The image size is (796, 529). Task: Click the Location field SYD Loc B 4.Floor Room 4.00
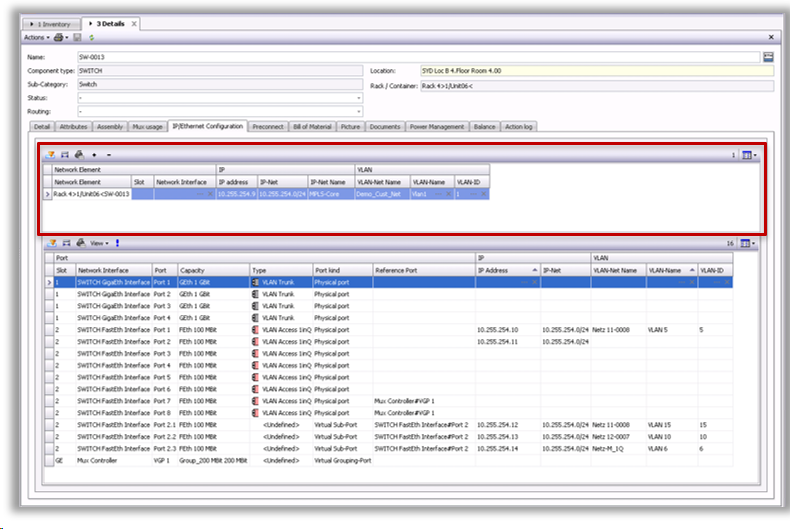pyautogui.click(x=597, y=71)
